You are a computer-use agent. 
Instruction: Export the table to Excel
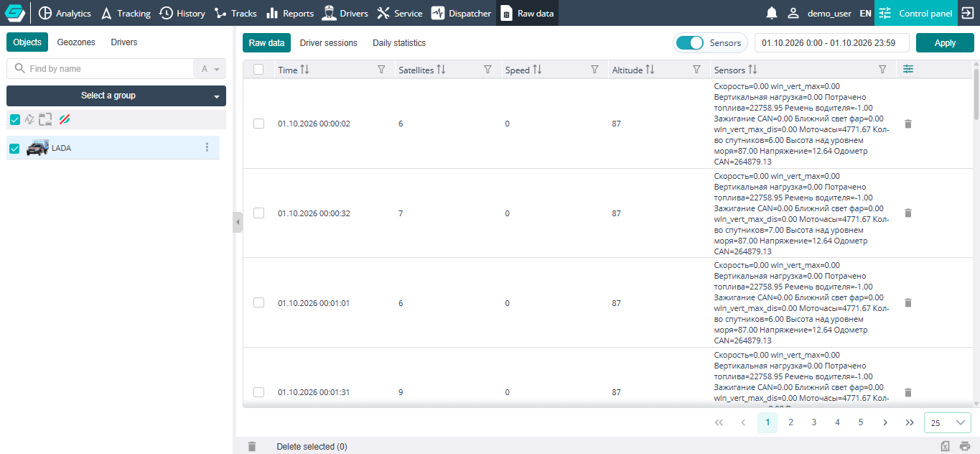(946, 446)
